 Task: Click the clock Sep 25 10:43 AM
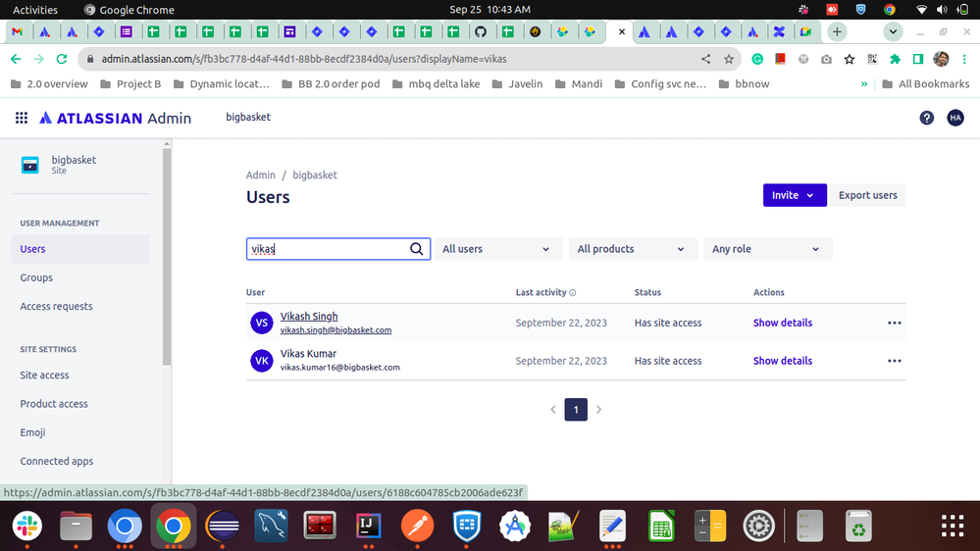pos(490,10)
